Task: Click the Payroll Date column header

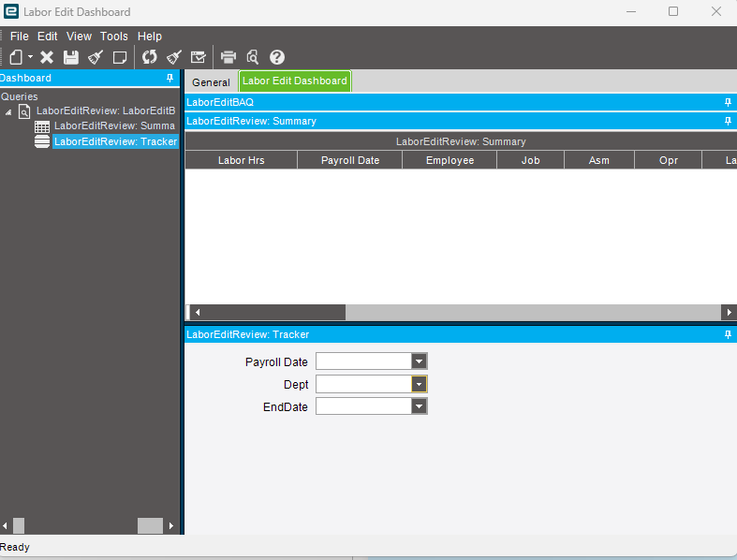Action: (x=350, y=160)
